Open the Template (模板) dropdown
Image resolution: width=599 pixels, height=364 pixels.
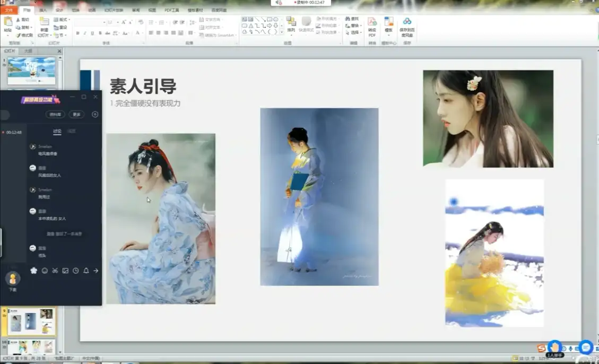pos(389,35)
